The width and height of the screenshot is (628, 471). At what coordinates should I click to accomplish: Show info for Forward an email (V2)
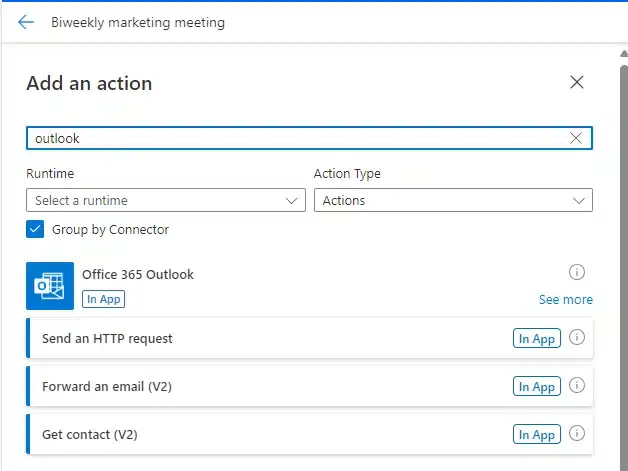577,385
